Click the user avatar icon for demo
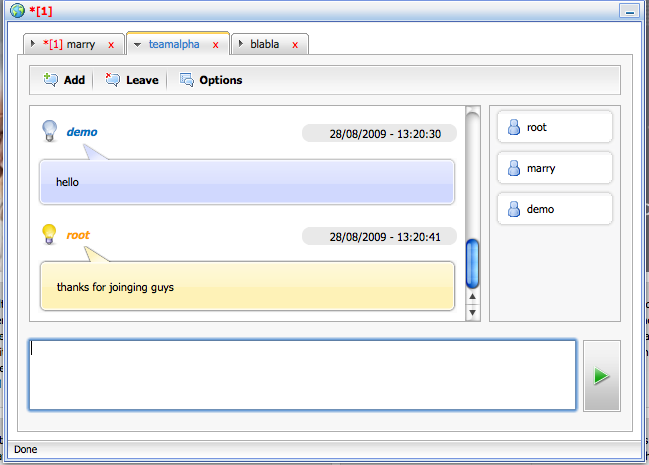Screen dimensions: 649x465 [514, 209]
